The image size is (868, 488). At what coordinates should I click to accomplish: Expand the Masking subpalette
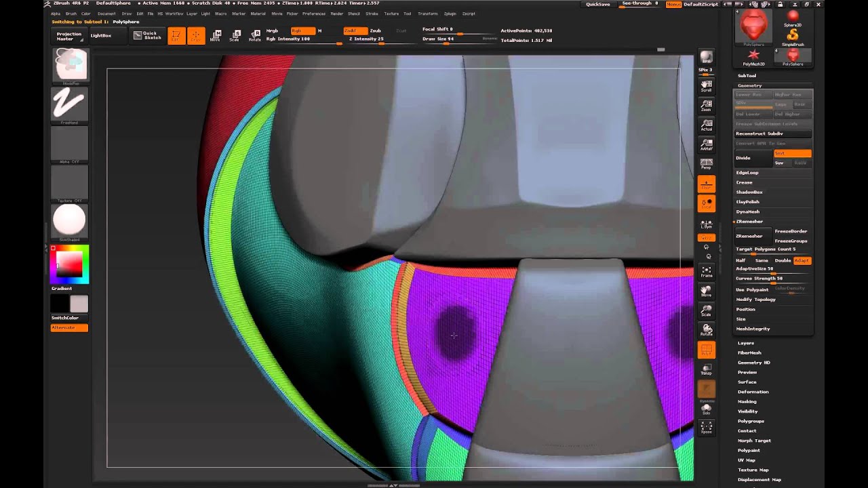pyautogui.click(x=747, y=401)
